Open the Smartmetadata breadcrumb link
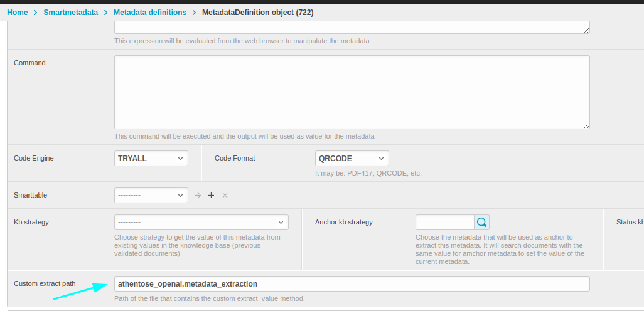644x311 pixels. (x=70, y=13)
